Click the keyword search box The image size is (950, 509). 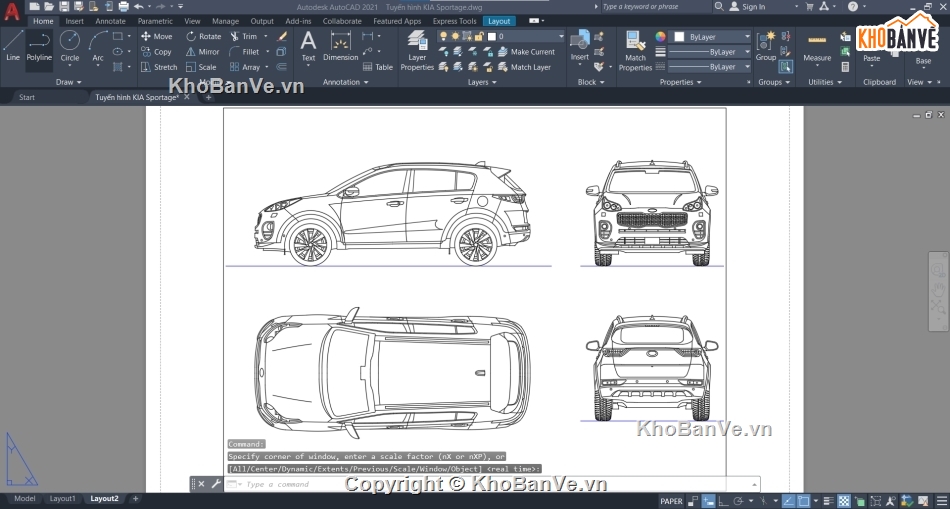pos(656,7)
